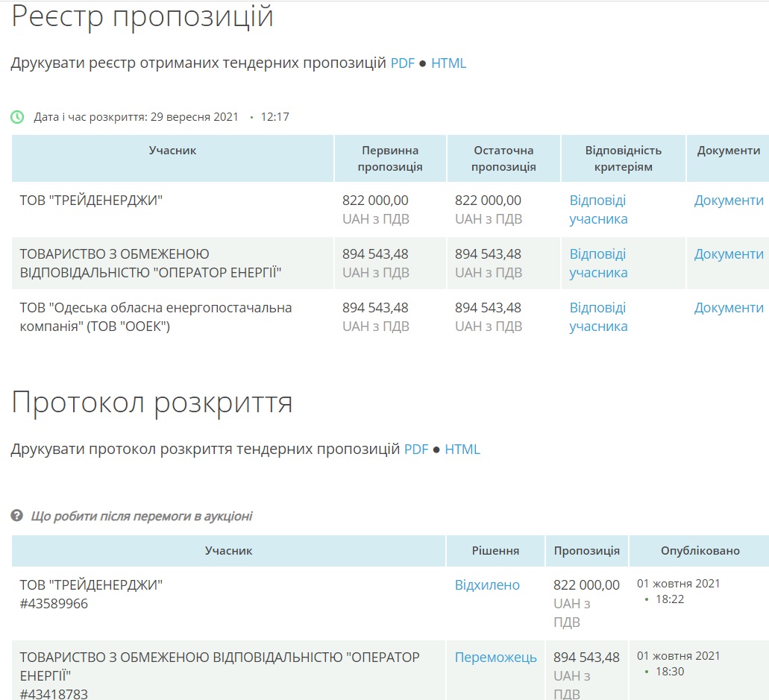The width and height of the screenshot is (769, 700).
Task: Click the disclosure date 29 вересня 2021
Action: pos(194,117)
